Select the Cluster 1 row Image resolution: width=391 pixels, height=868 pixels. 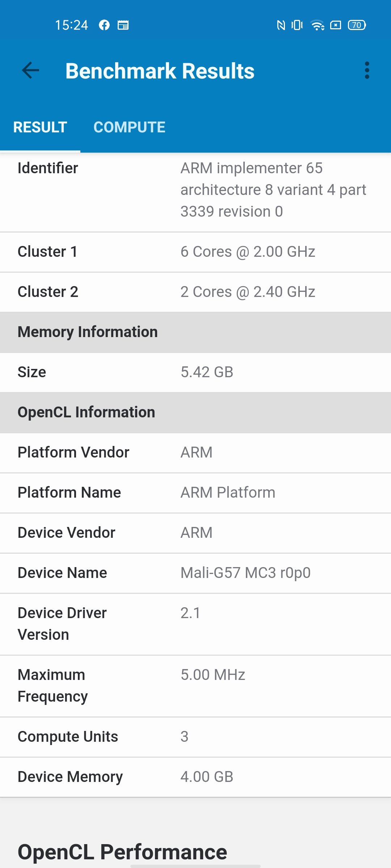coord(195,252)
